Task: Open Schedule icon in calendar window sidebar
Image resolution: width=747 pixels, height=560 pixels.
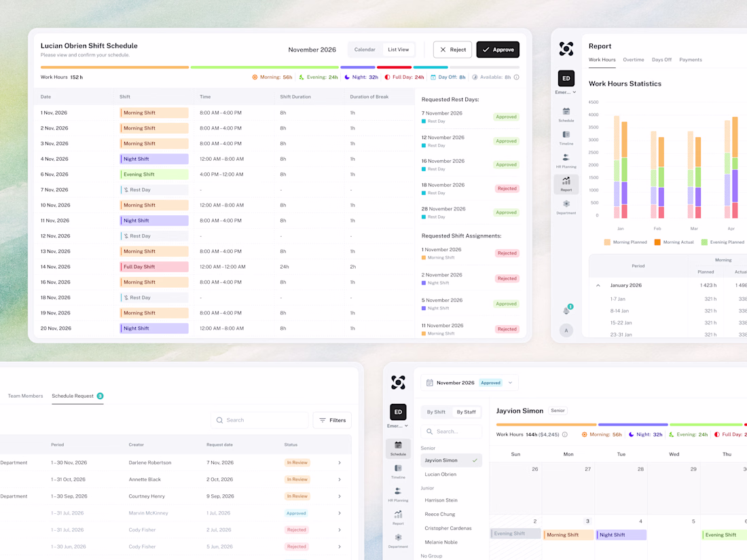Action: tap(398, 448)
